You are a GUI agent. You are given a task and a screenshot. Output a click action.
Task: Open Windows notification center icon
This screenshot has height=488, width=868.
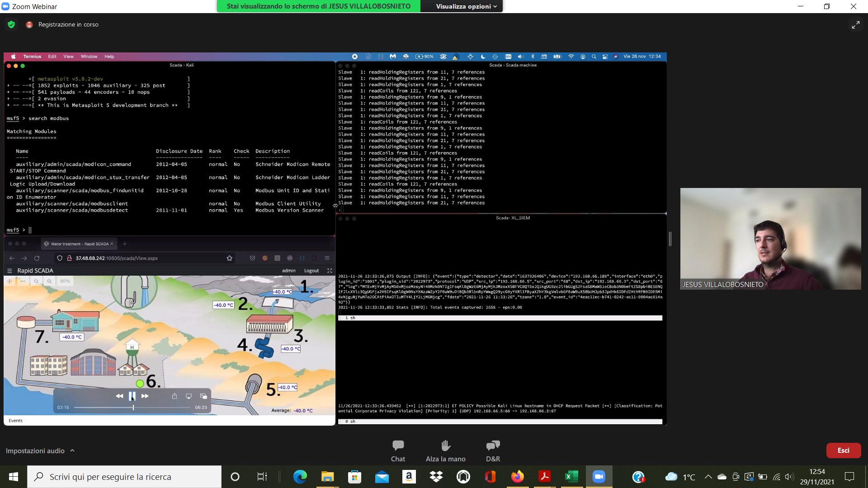[849, 477]
